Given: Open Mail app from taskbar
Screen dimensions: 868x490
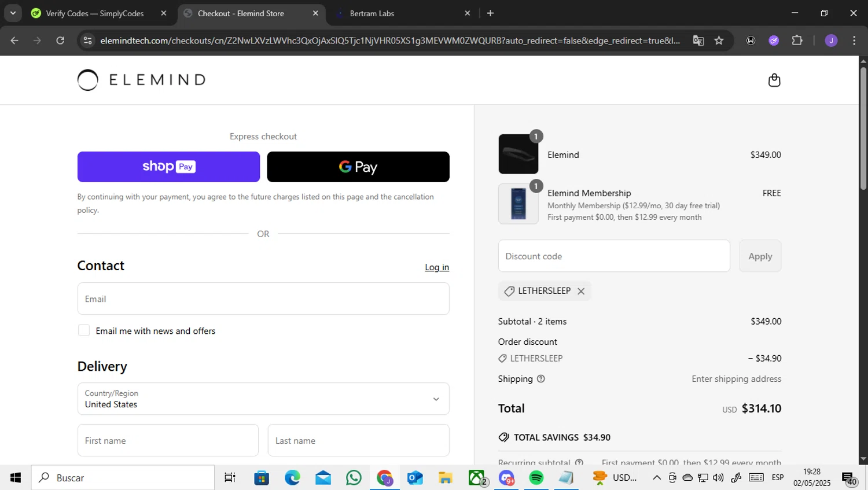Looking at the screenshot, I should pos(323,477).
